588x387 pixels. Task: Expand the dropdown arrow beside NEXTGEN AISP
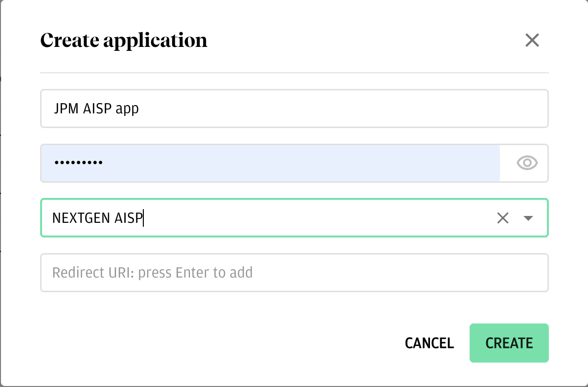[x=528, y=218]
